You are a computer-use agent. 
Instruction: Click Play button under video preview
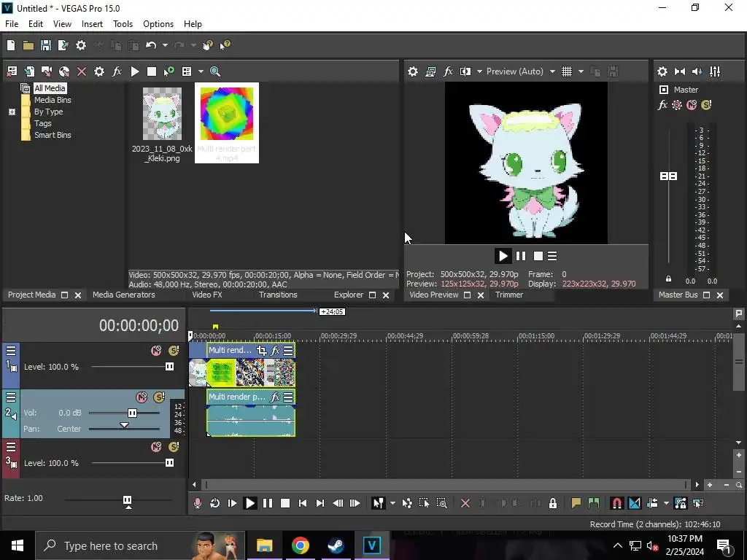503,256
